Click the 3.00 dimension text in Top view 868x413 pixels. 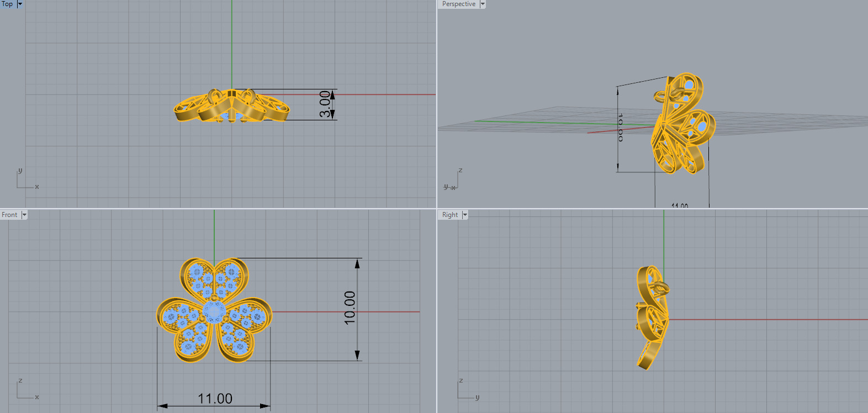pos(325,104)
